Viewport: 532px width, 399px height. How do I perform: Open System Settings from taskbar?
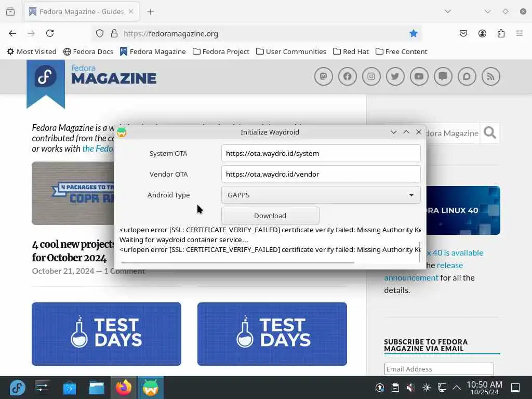pyautogui.click(x=43, y=388)
